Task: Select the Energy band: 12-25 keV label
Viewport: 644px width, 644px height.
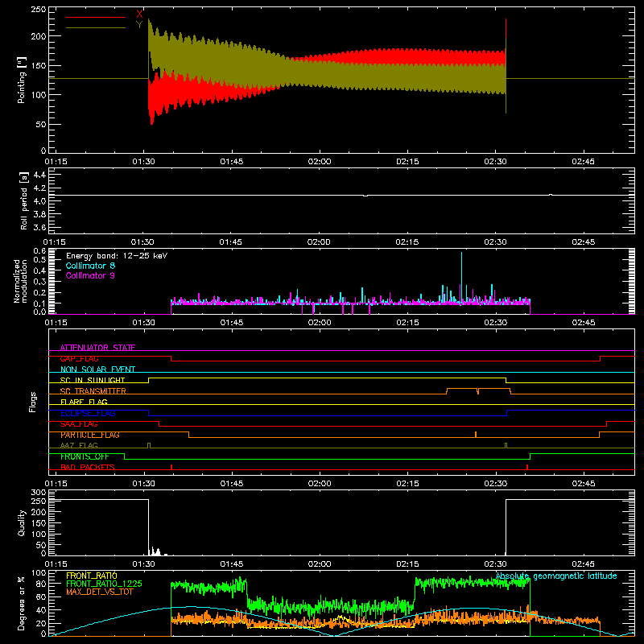Action: click(117, 256)
